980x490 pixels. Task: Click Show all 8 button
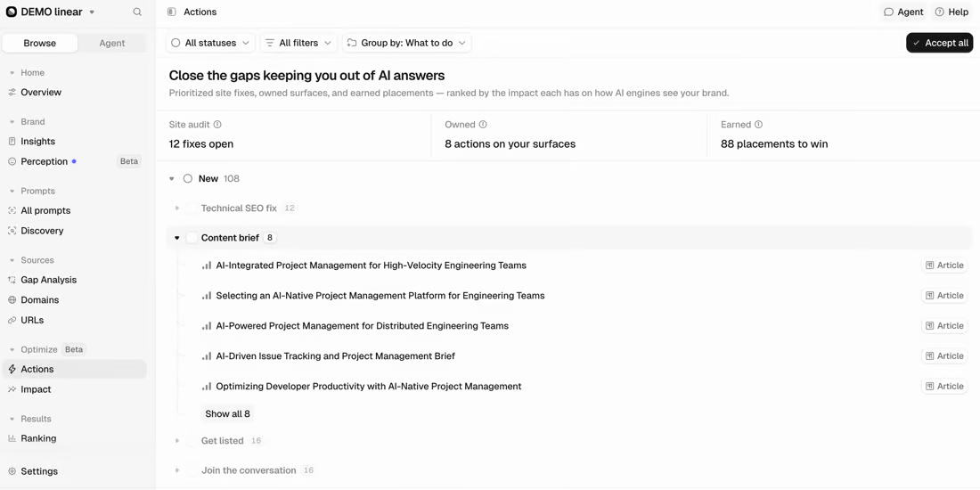click(227, 413)
